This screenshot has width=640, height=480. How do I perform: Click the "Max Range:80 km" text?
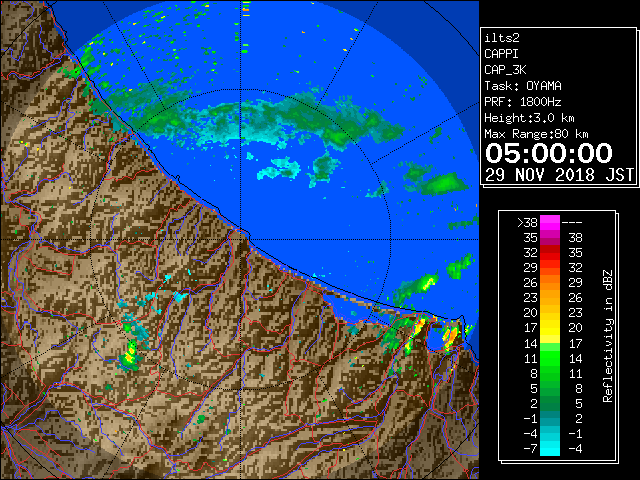pos(536,134)
